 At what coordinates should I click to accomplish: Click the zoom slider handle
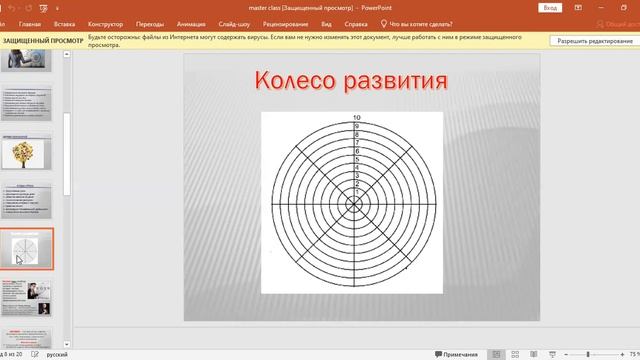pyautogui.click(x=588, y=355)
